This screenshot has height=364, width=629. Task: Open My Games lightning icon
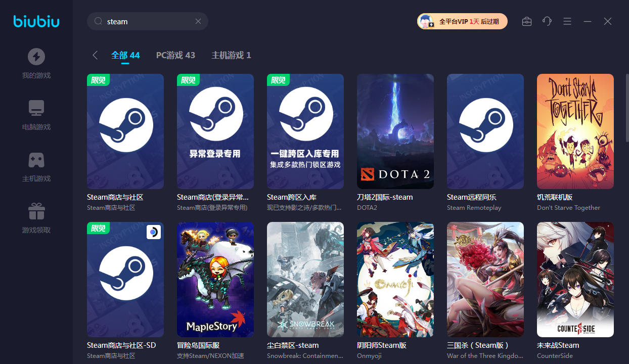36,57
